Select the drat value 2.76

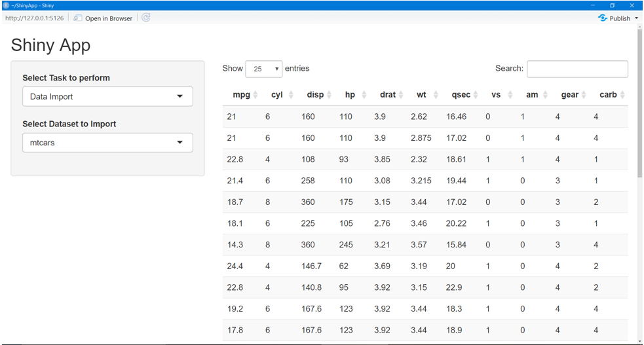pos(382,224)
